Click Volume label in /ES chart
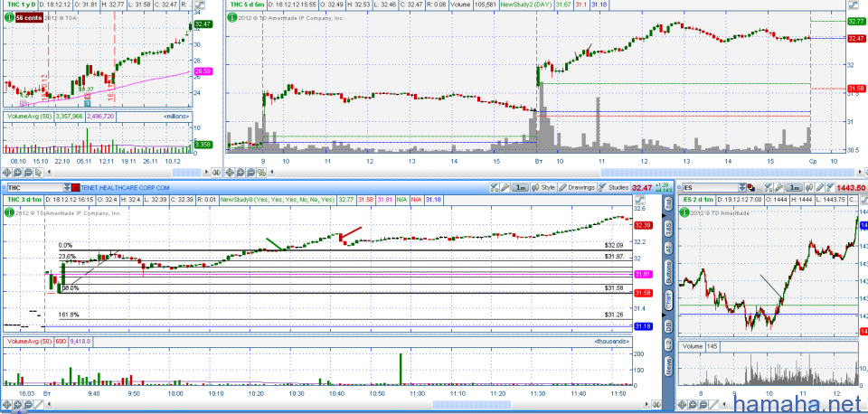The image size is (868, 414). point(692,346)
